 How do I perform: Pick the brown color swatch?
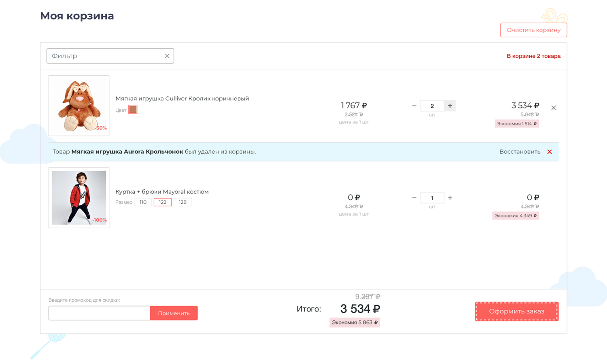[x=133, y=110]
